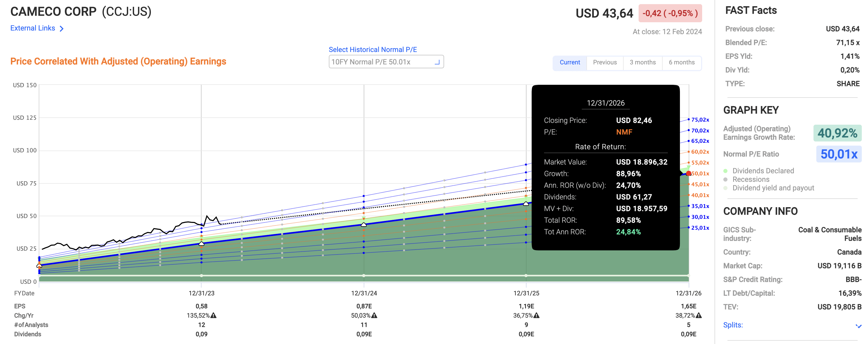Click the 12/31/26 fiscal year date
Screen dimensions: 868x344
pos(688,293)
